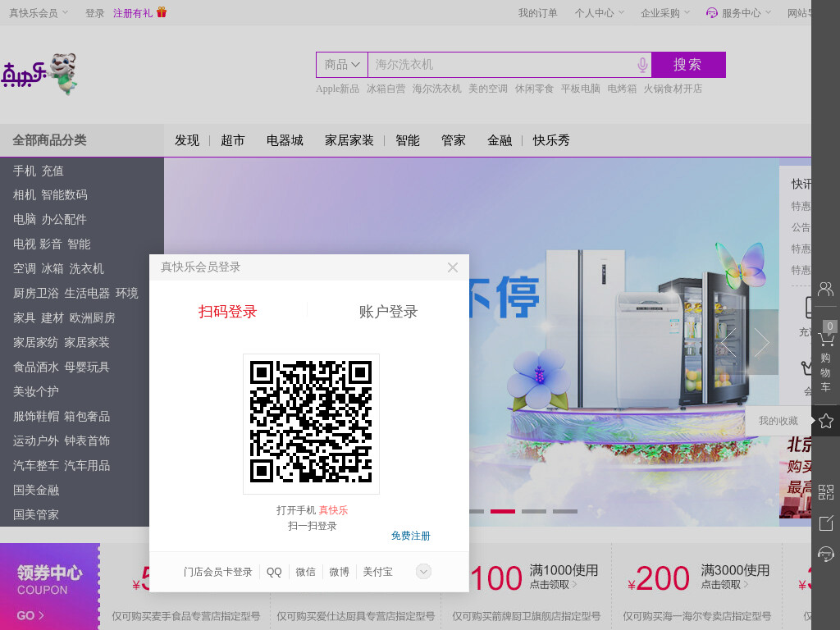Click the 我的收藏 tooltip label
This screenshot has width=840, height=630.
778,421
